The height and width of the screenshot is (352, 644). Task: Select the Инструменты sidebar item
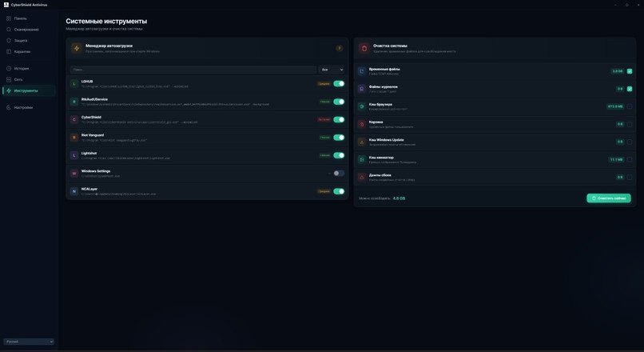tap(29, 90)
